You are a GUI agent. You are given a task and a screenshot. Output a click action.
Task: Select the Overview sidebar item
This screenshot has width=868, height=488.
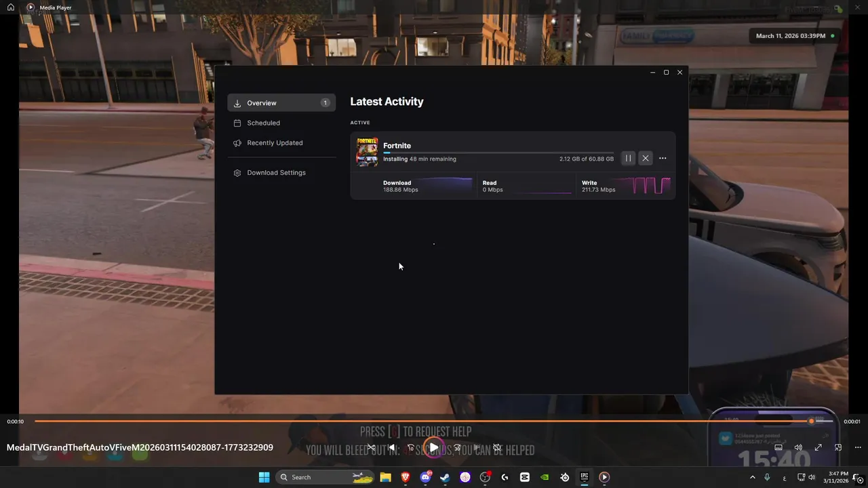[x=281, y=103]
